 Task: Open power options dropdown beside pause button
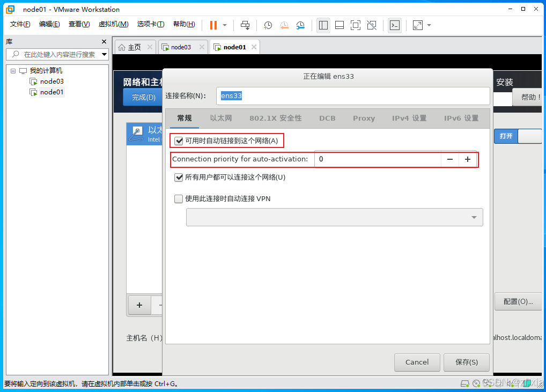coord(225,25)
